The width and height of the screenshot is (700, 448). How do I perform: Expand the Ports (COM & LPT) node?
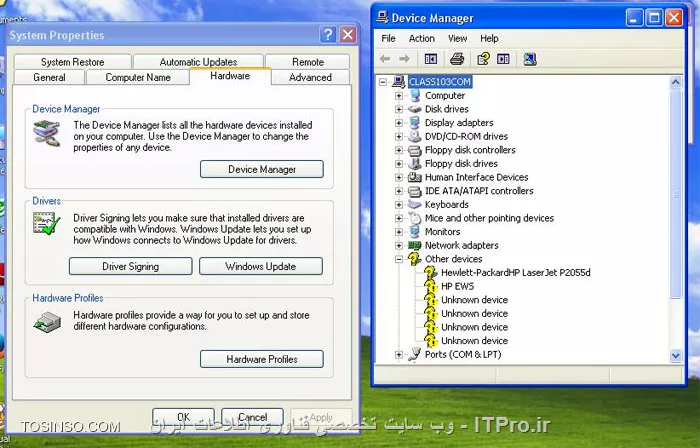click(x=399, y=355)
